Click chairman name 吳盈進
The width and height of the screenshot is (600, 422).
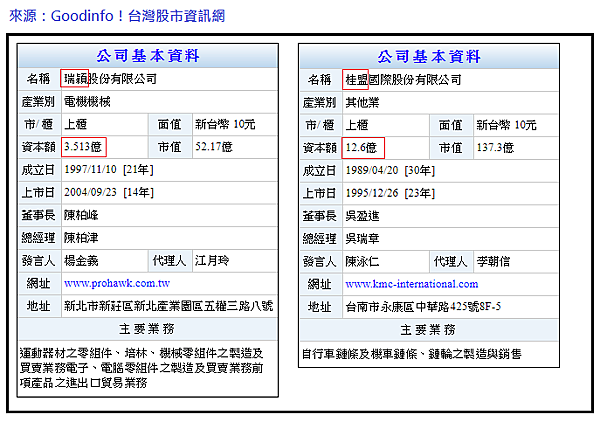click(x=362, y=216)
